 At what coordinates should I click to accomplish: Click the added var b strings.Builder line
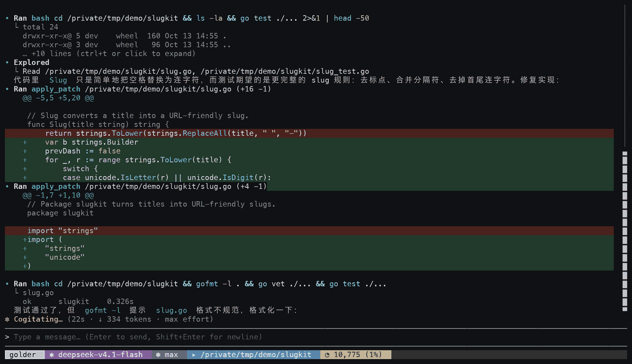[309, 142]
